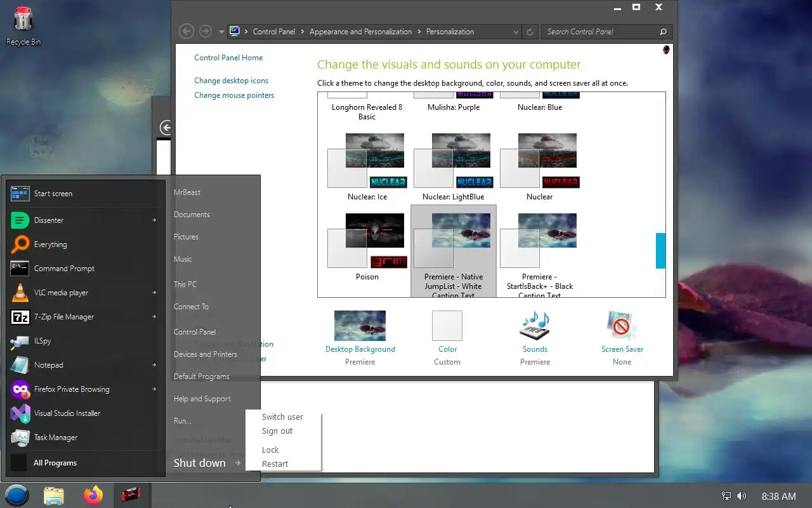812x508 pixels.
Task: Select the Nuclear red theme
Action: (540, 167)
